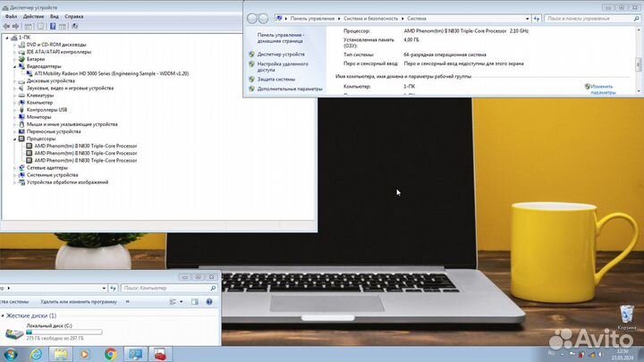Image resolution: width=644 pixels, height=362 pixels.
Task: Expand IDE ATA/ATAPI контроллеры node
Action: 14,52
